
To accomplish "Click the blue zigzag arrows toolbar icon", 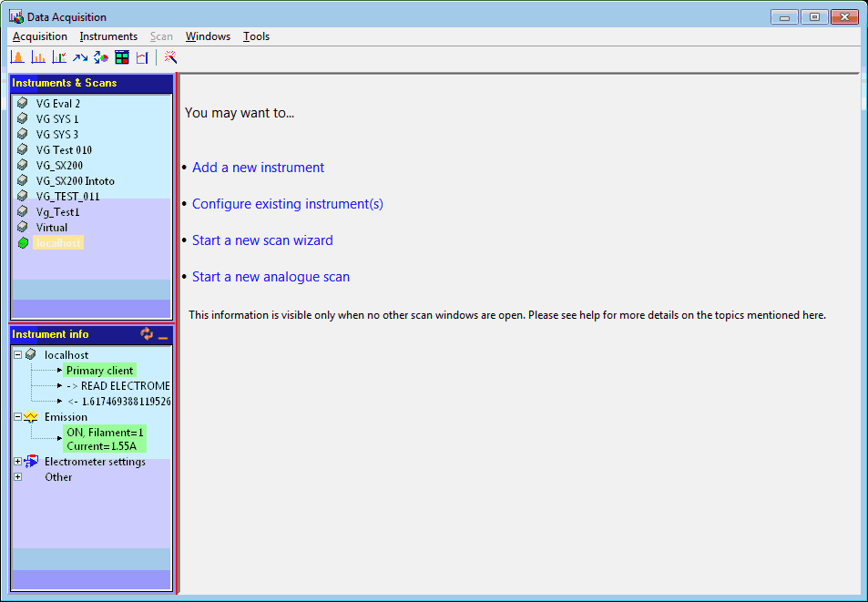I will [80, 57].
